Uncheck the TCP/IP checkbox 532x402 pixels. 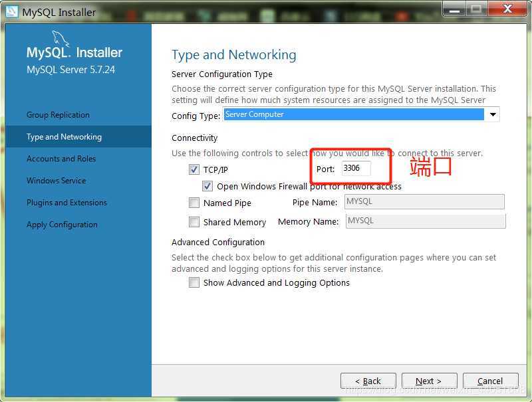(x=194, y=169)
